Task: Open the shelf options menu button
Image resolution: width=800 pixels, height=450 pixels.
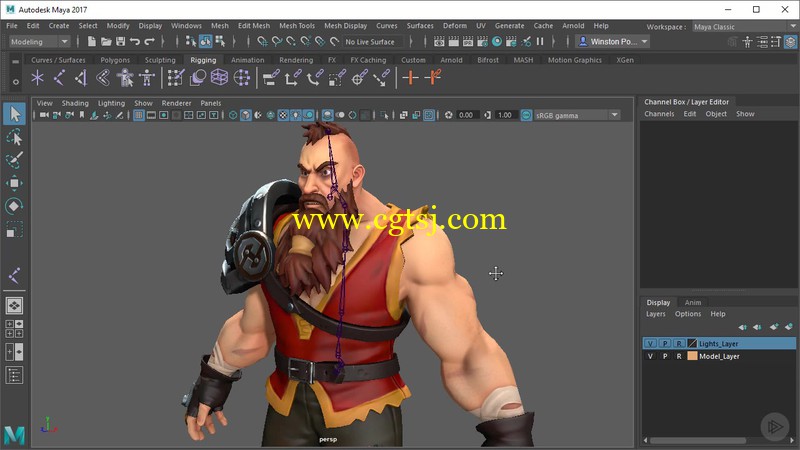Action: (15, 82)
